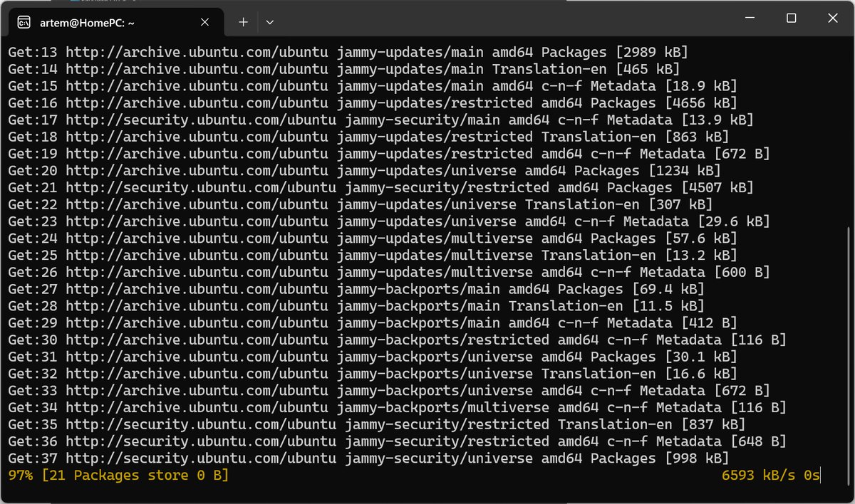Close the artem@HomePC tab
This screenshot has height=504, width=855.
point(205,22)
